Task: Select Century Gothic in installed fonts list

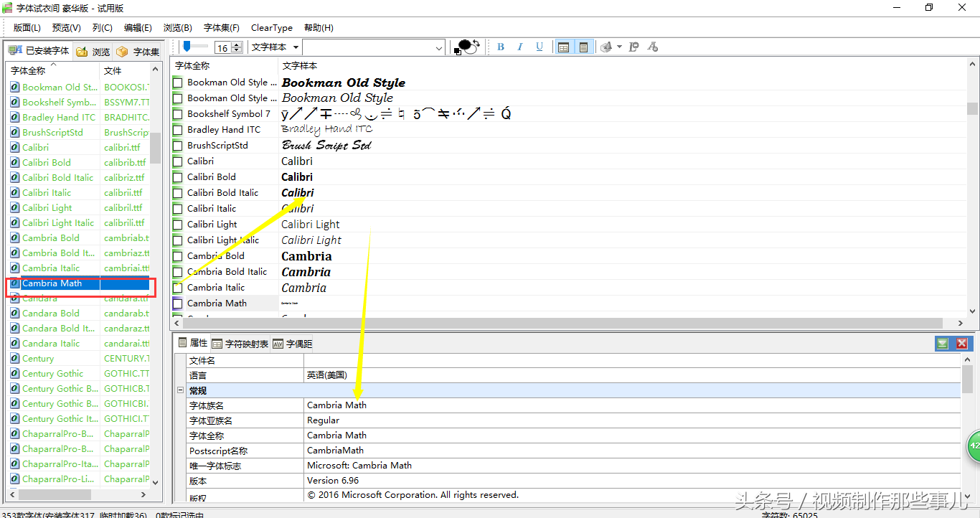Action: [x=52, y=374]
